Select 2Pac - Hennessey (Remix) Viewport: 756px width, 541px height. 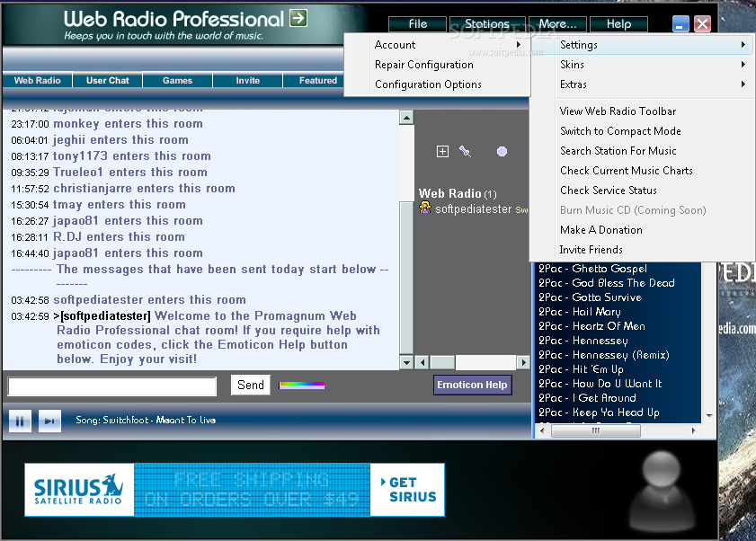click(x=604, y=355)
